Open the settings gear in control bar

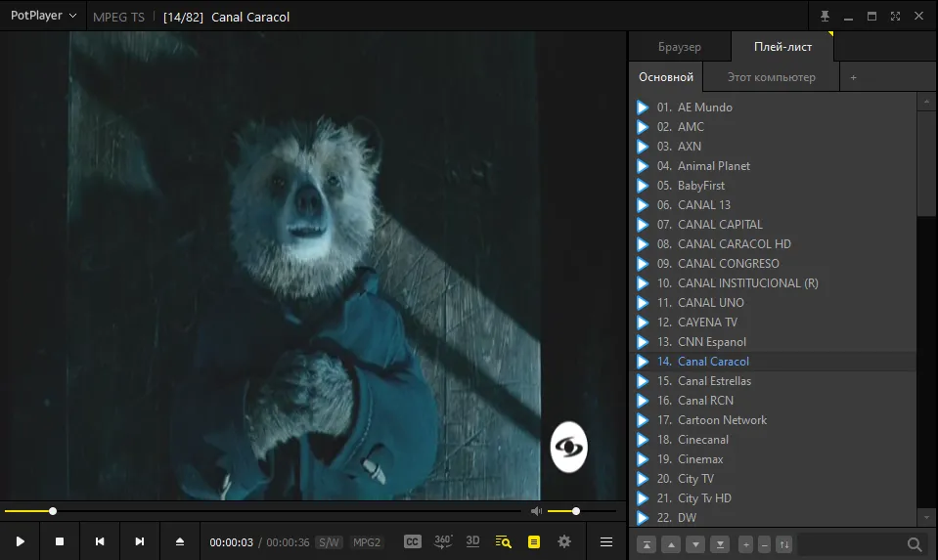point(564,541)
